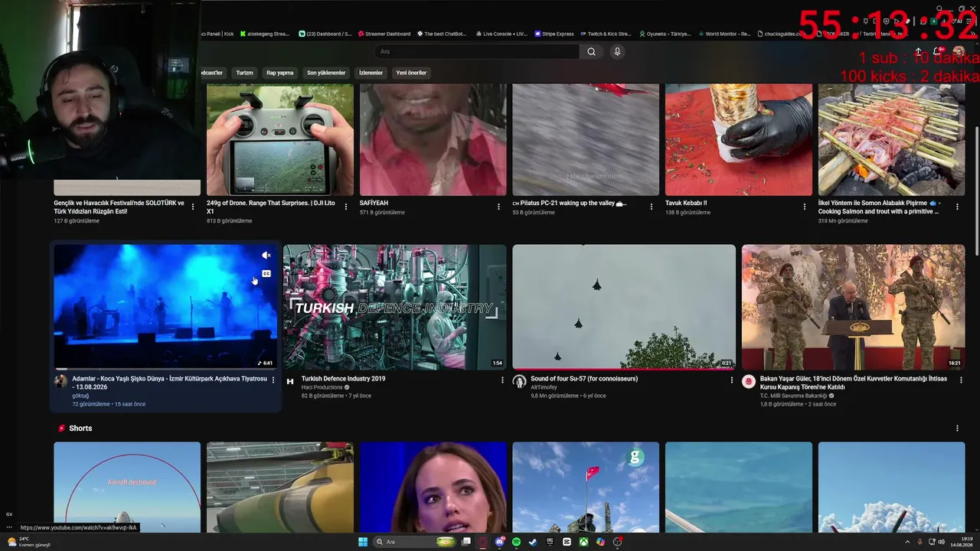The width and height of the screenshot is (980, 551).
Task: Switch to The best ChatBot browser tab
Action: (x=441, y=34)
